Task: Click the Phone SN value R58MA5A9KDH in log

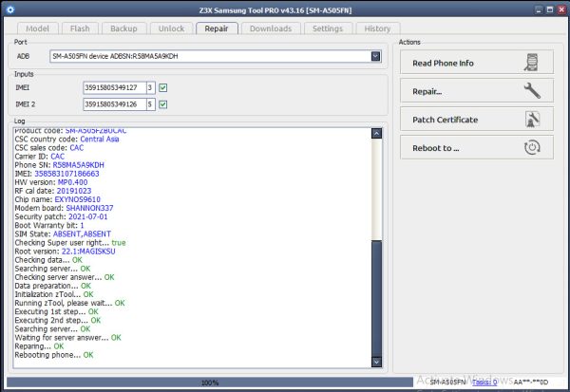Action: click(x=79, y=165)
